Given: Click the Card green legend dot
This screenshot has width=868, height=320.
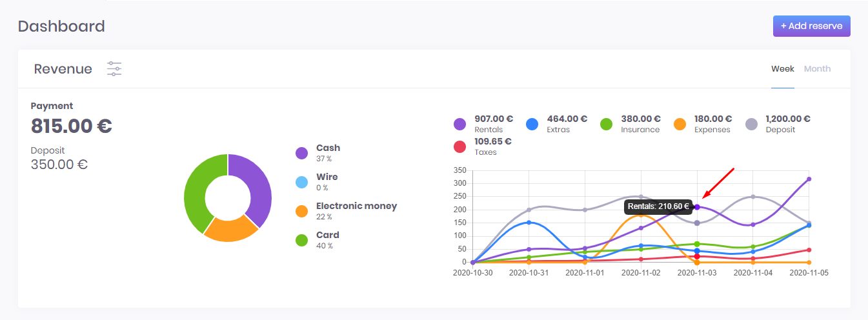Looking at the screenshot, I should pos(301,240).
